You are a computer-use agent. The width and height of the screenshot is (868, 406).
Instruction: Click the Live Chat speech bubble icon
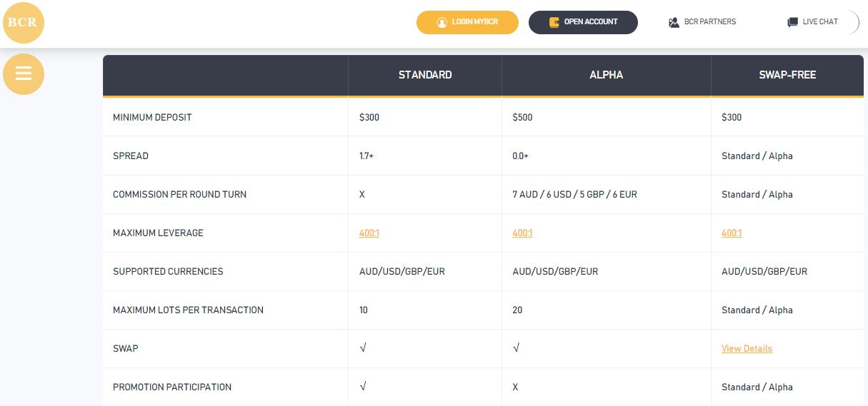(x=792, y=22)
